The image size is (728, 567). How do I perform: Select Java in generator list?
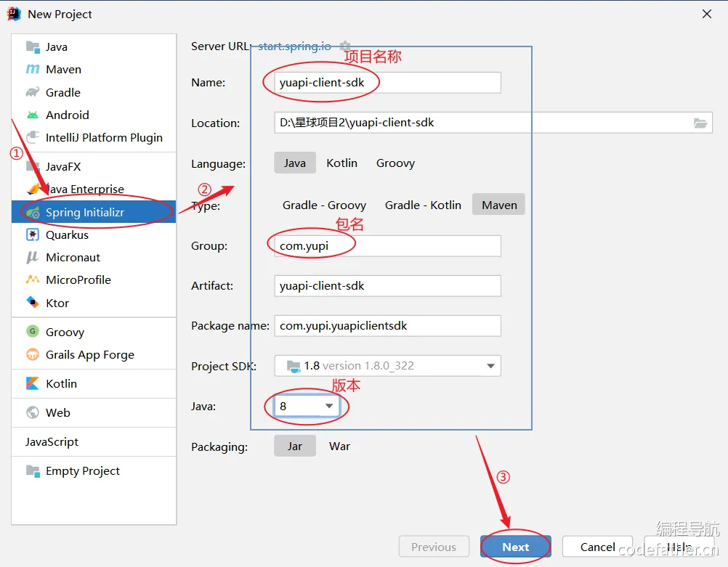(x=93, y=47)
